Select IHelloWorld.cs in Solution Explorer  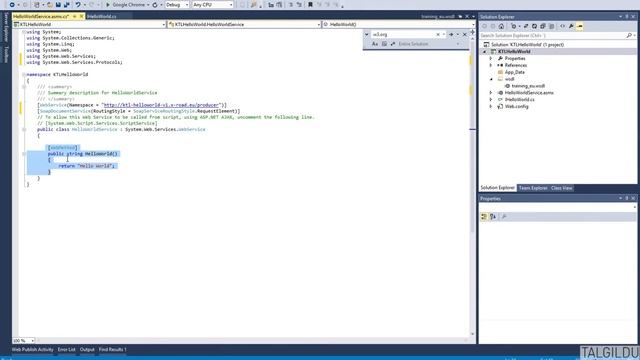coord(520,100)
